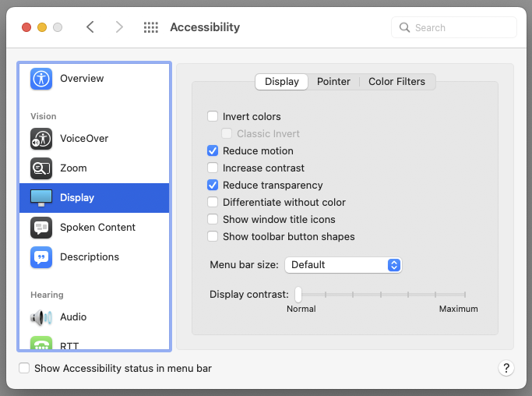Toggle Show Accessibility status in menu bar

pyautogui.click(x=24, y=368)
